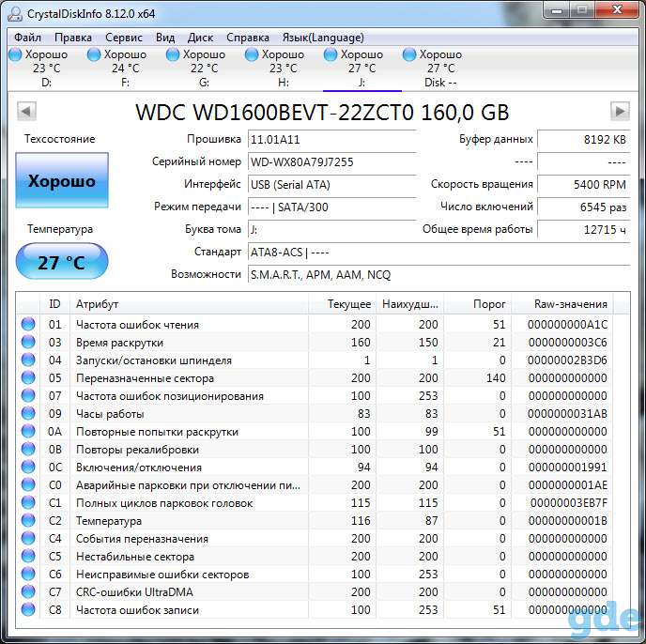Image resolution: width=646 pixels, height=644 pixels.
Task: Select disk G: status icon
Action: [173, 54]
